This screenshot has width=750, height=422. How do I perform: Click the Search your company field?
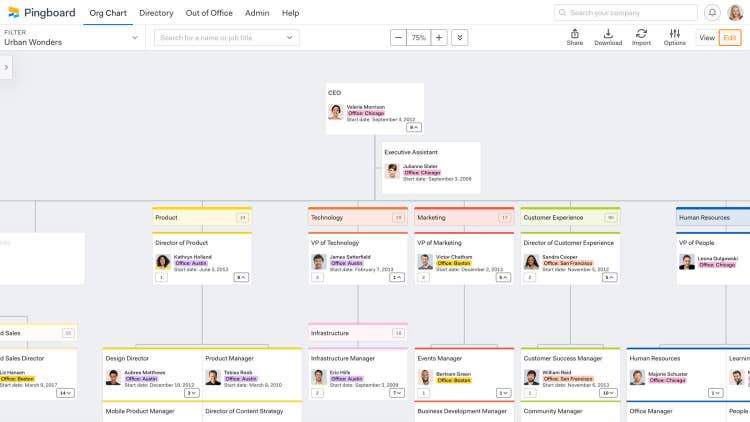[x=625, y=13]
